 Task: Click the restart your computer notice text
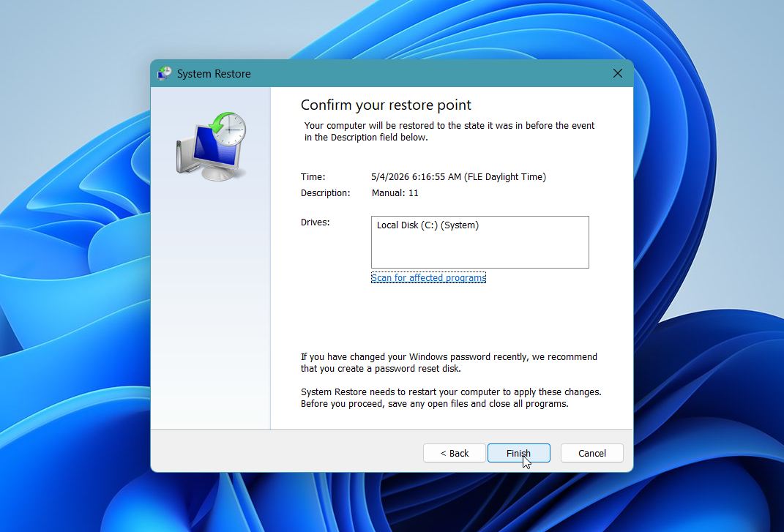tap(451, 397)
